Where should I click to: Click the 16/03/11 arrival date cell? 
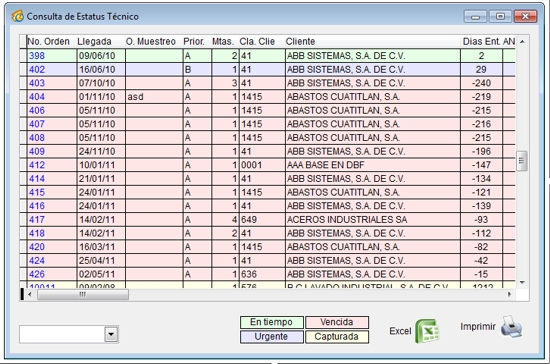(101, 247)
